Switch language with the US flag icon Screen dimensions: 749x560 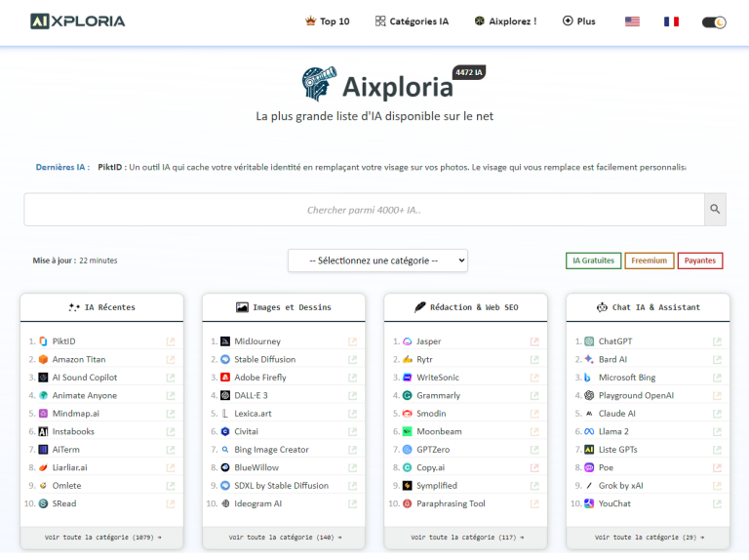(x=632, y=21)
